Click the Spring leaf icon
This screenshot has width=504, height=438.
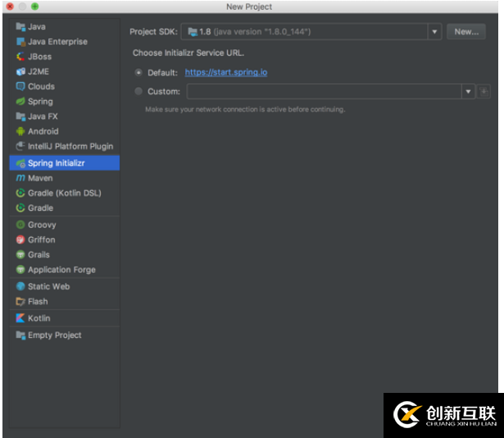(20, 102)
